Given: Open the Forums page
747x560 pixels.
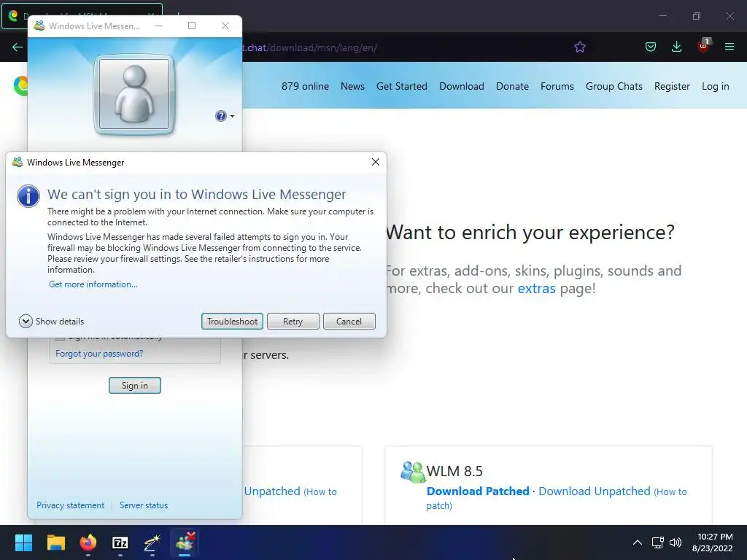Looking at the screenshot, I should 557,86.
